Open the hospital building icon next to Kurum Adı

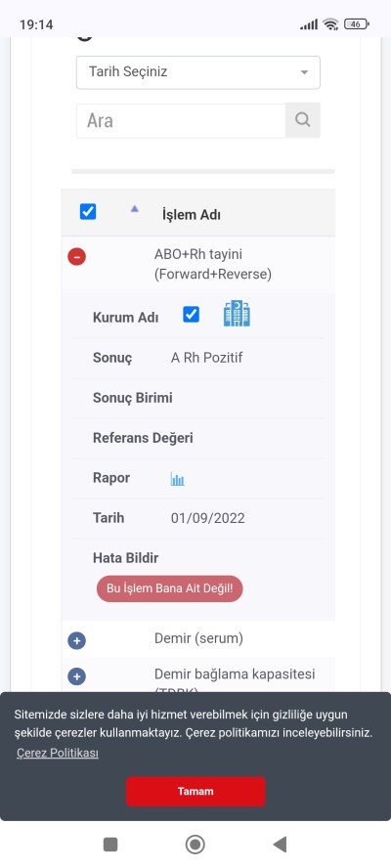point(237,314)
